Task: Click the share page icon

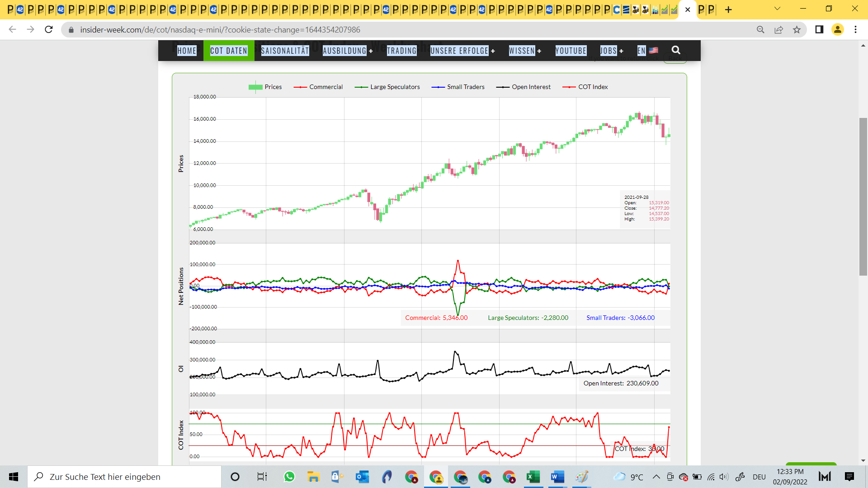Action: (x=778, y=30)
